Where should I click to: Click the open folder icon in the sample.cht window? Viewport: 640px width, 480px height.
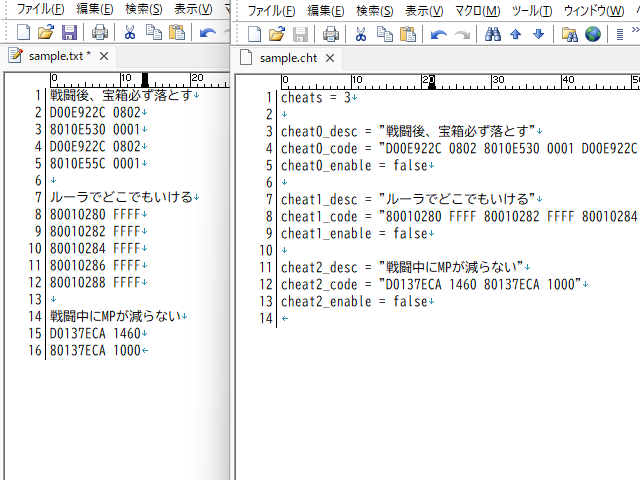pos(277,34)
